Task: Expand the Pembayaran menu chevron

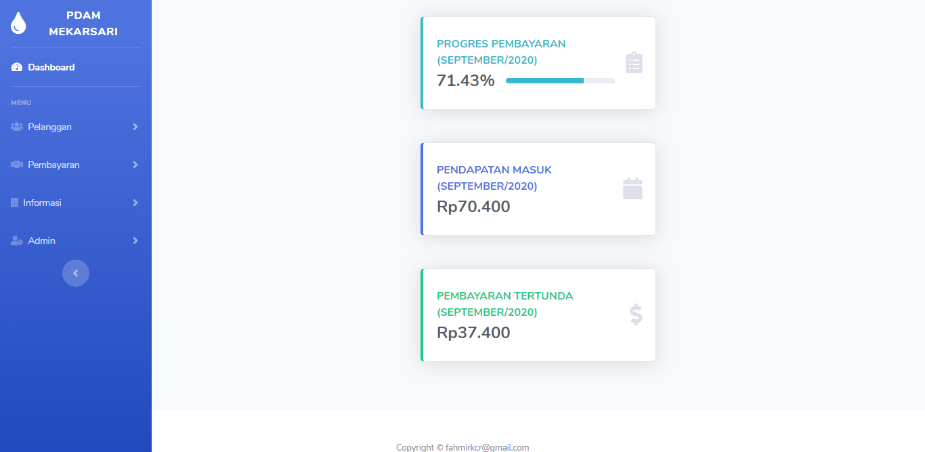Action: 135,165
